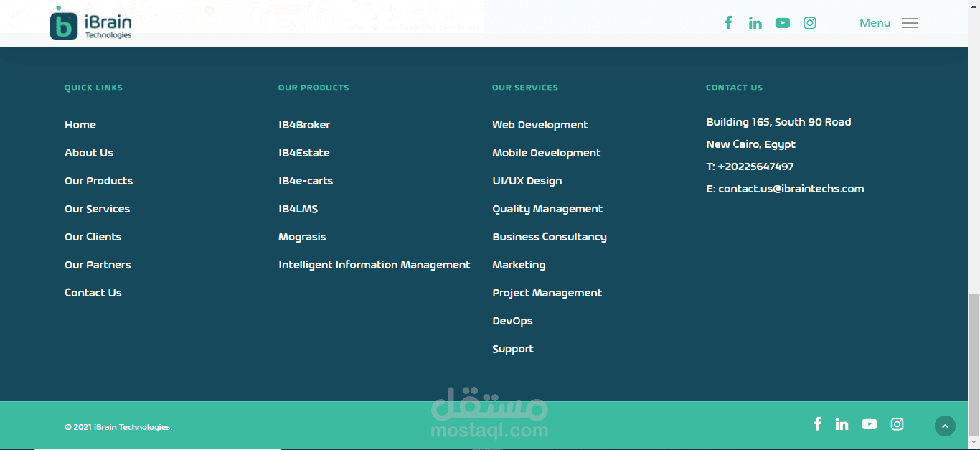
Task: Click the CONTACT US heading
Action: pos(734,88)
